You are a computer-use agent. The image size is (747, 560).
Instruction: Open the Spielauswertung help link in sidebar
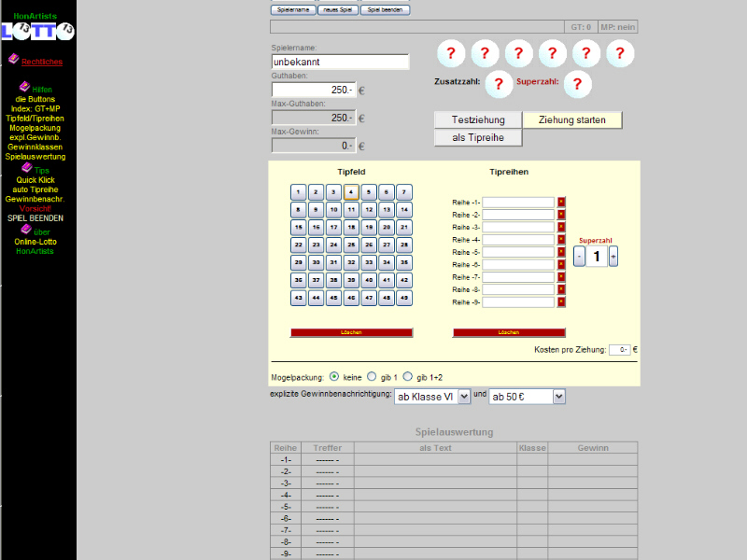(35, 157)
